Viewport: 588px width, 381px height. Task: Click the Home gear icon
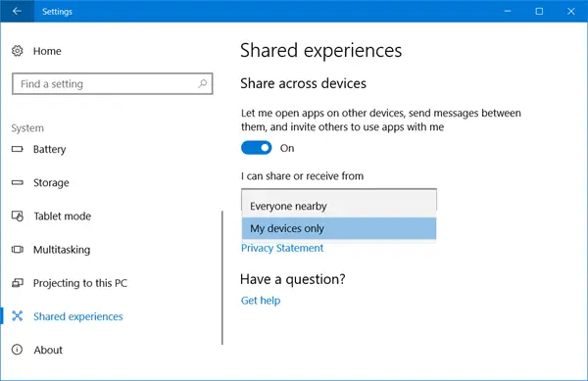[18, 51]
